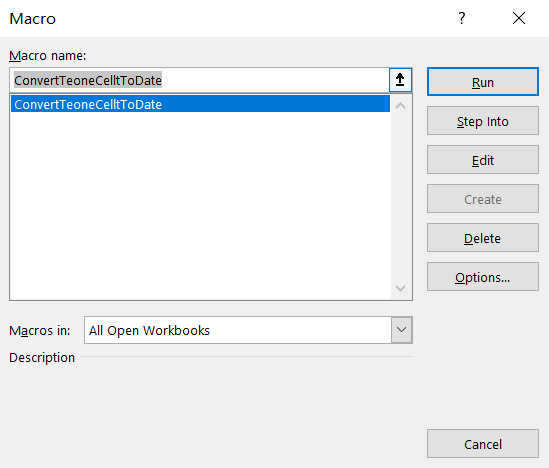Screen dimensions: 549x468
Task: Edit the selected macro
Action: tap(483, 160)
